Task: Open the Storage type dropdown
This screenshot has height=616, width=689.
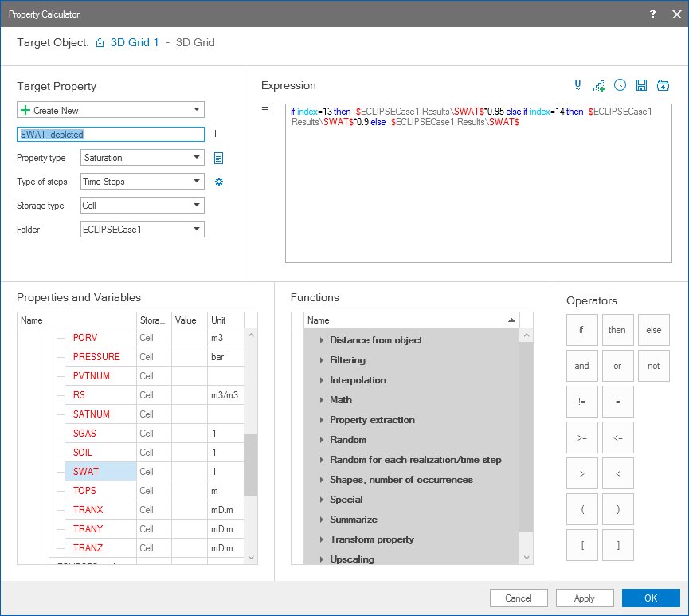Action: click(x=143, y=206)
